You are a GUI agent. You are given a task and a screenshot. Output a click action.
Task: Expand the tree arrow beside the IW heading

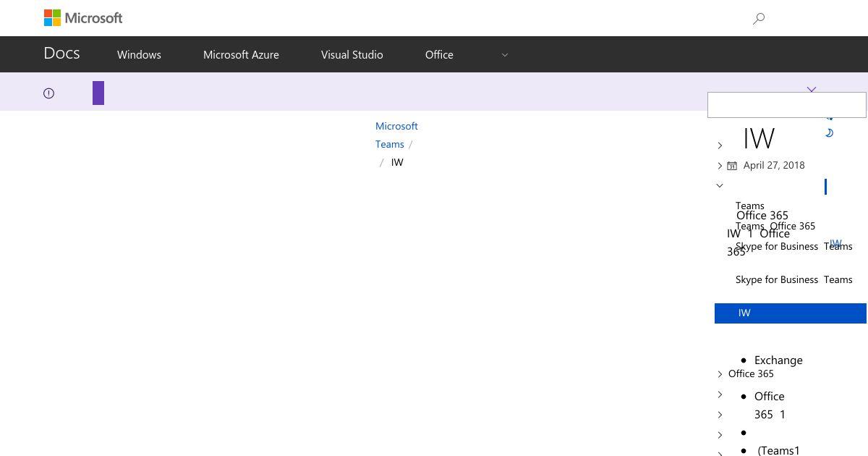pyautogui.click(x=720, y=145)
